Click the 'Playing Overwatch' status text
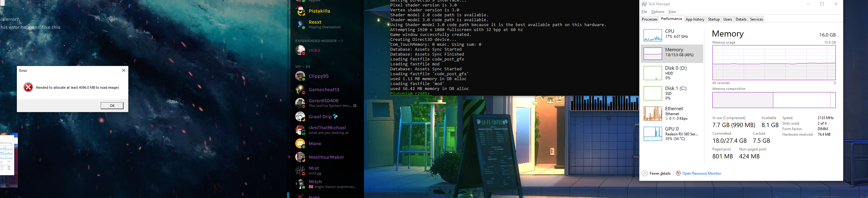 [324, 27]
